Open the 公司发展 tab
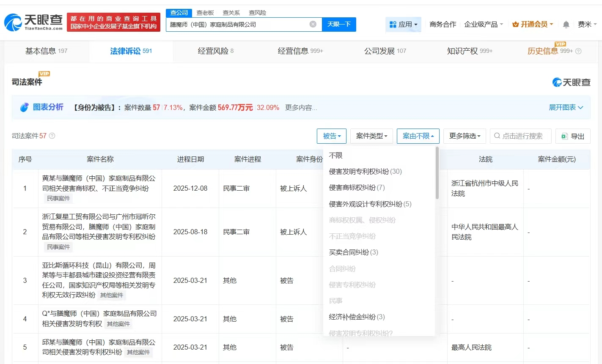602x364 pixels. tap(385, 51)
